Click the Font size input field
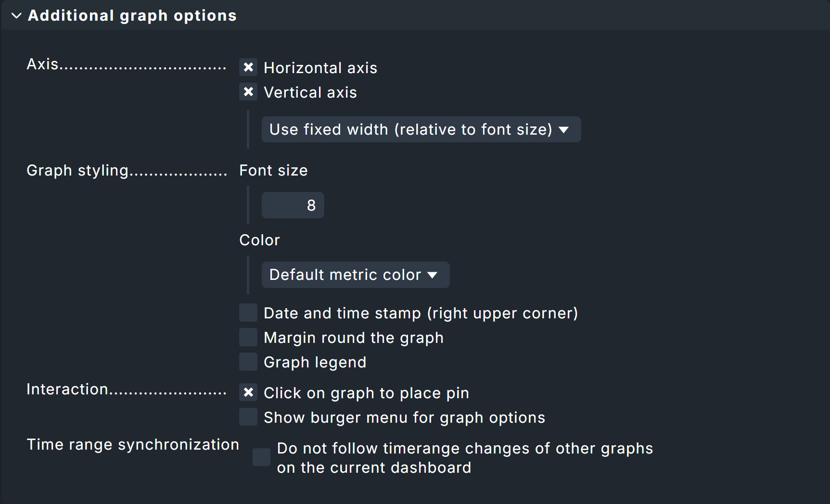 (x=293, y=205)
